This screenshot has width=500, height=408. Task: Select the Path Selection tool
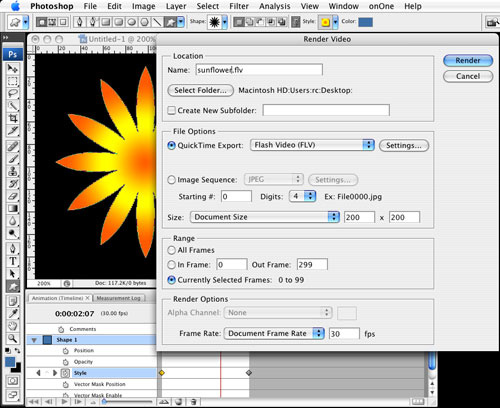[x=13, y=274]
